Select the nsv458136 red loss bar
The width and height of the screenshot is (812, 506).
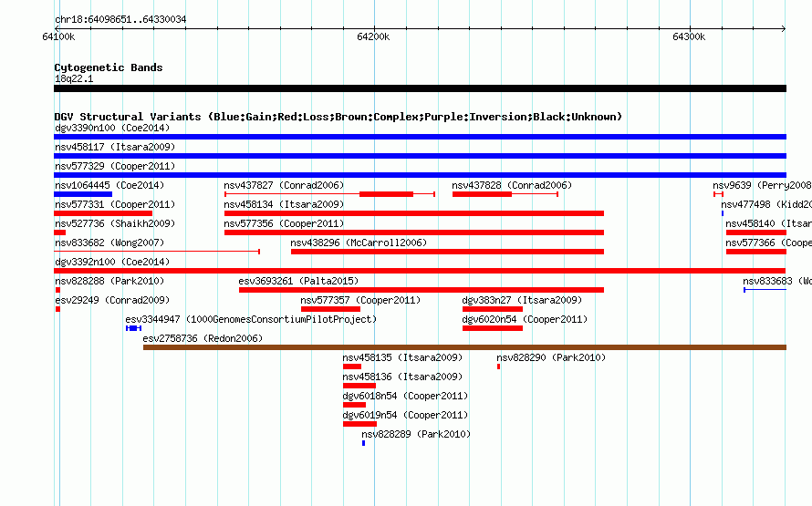(359, 386)
